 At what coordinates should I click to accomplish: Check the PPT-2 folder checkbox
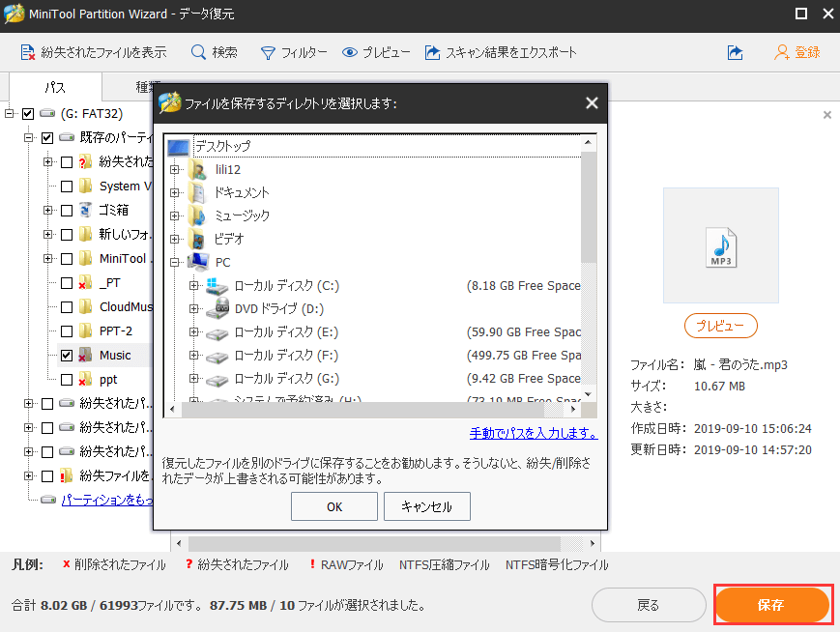click(67, 331)
